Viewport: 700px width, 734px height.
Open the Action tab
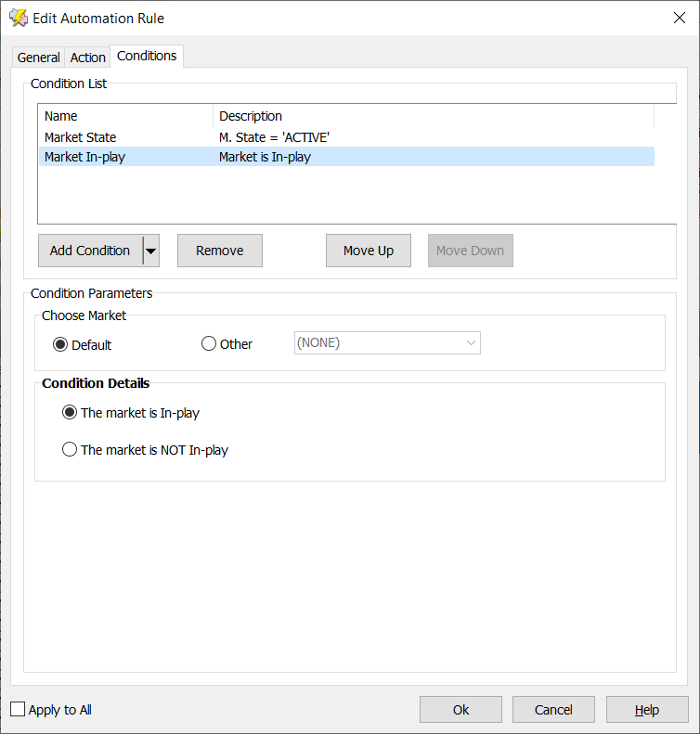click(x=88, y=58)
